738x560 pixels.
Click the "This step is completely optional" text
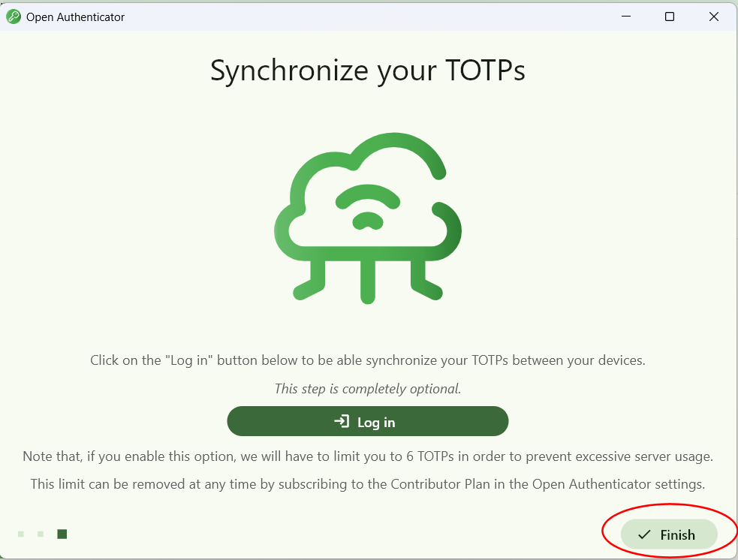[368, 389]
